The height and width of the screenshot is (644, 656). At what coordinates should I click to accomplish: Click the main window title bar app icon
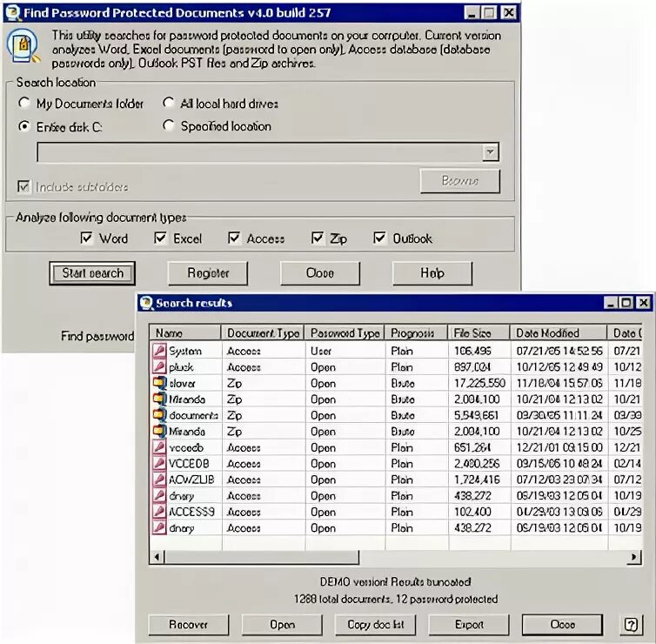(x=13, y=12)
